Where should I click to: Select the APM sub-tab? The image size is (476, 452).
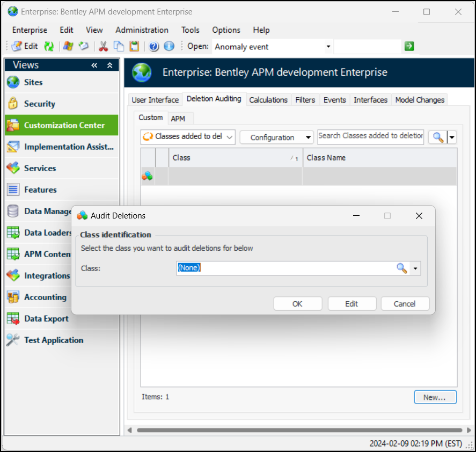[178, 119]
